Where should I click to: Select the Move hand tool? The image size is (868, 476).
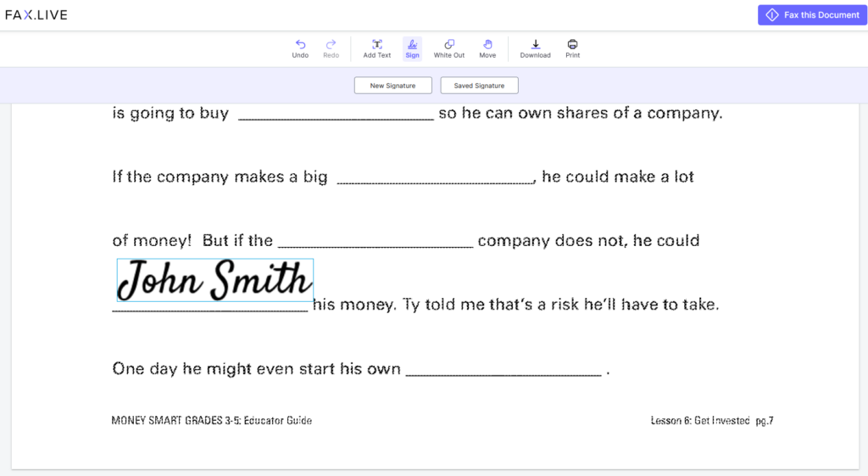pos(487,48)
